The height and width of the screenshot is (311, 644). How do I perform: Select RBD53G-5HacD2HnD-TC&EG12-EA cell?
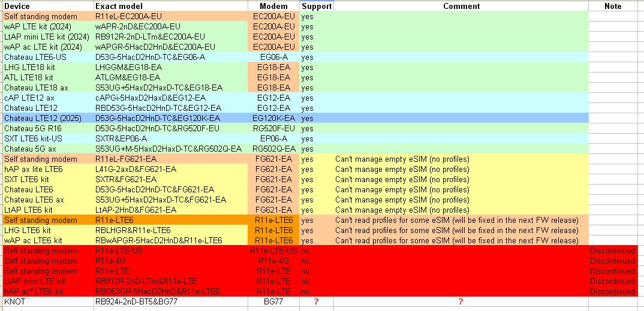tap(170, 108)
